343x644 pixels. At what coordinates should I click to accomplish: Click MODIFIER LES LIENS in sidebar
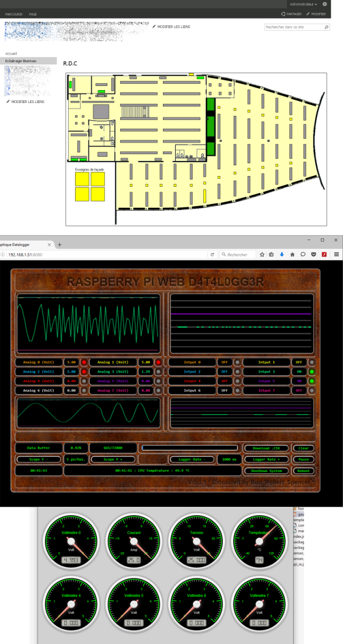click(x=25, y=101)
